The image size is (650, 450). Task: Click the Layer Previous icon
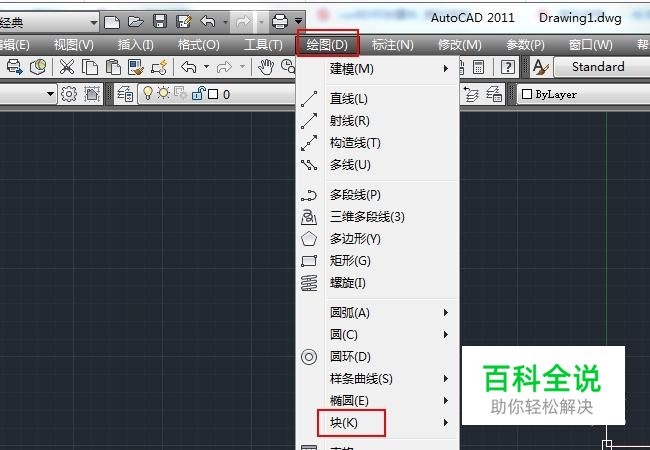(471, 94)
